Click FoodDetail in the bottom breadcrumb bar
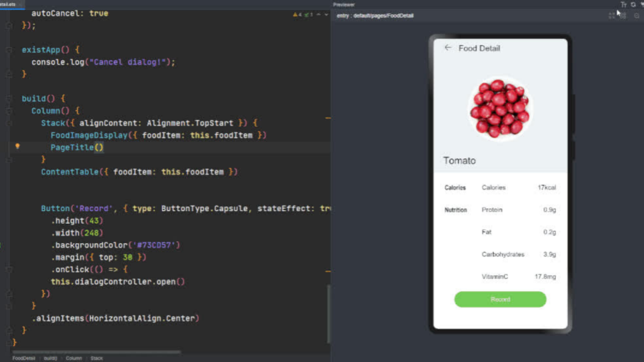The width and height of the screenshot is (644, 362). (24, 358)
